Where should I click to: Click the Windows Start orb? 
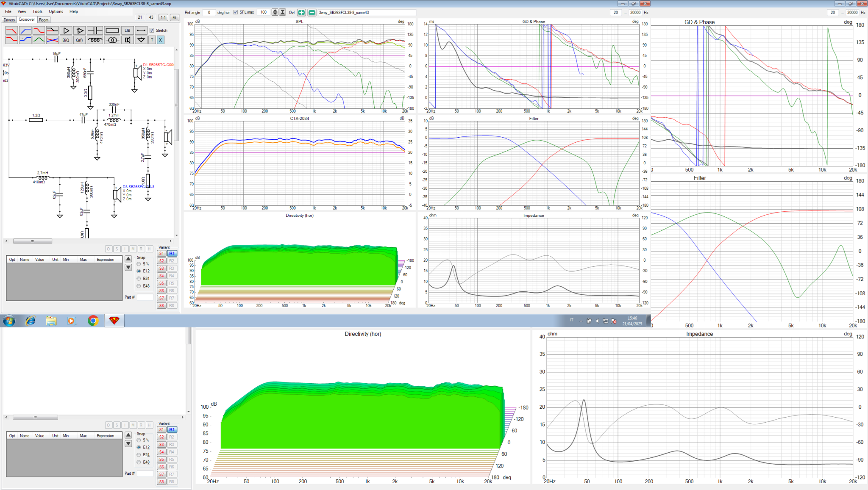9,321
